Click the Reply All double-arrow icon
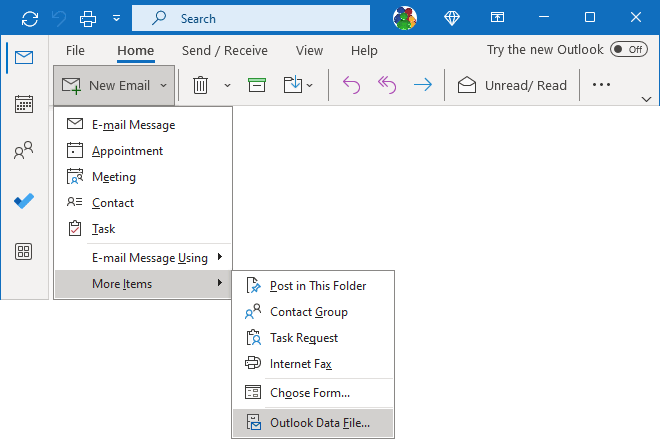This screenshot has width=660, height=439. tap(387, 85)
